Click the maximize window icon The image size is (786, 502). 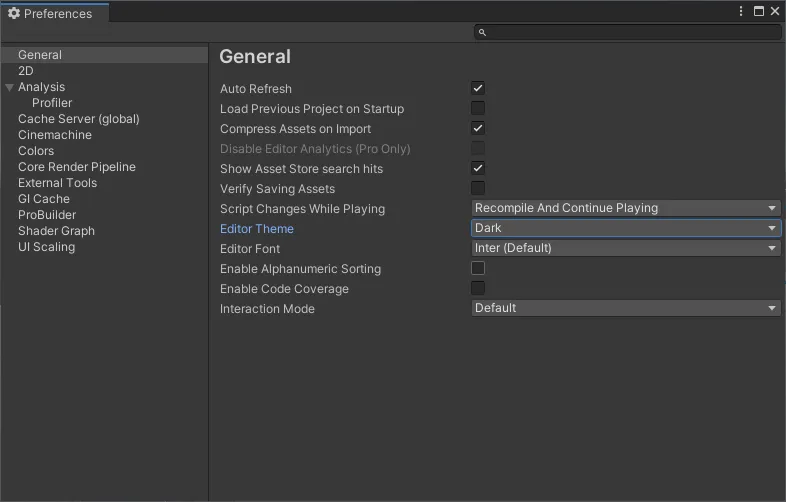[x=758, y=12]
